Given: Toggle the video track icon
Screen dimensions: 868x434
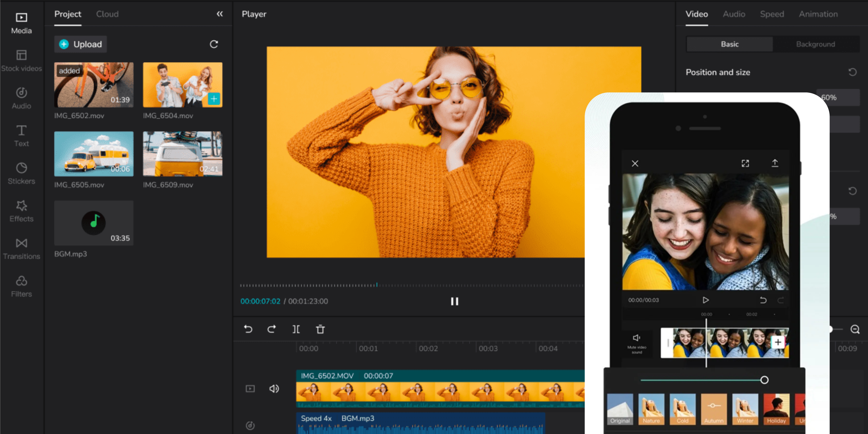Looking at the screenshot, I should coord(250,389).
